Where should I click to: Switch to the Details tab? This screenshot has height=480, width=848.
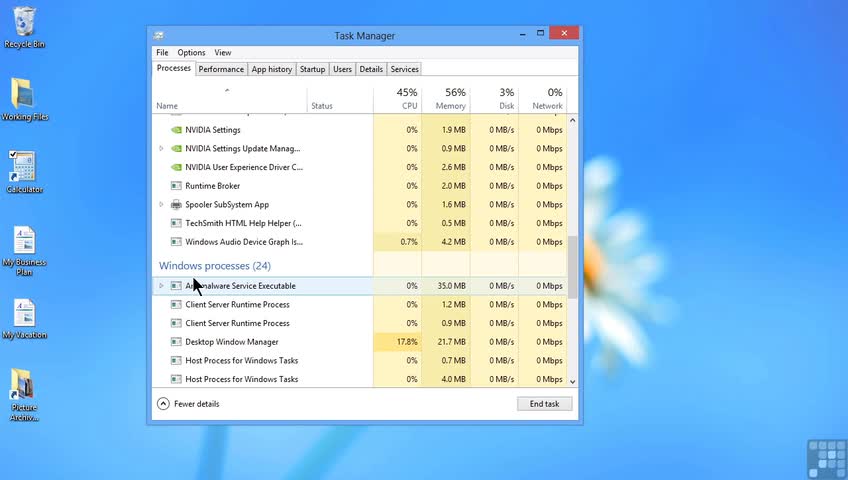[371, 69]
